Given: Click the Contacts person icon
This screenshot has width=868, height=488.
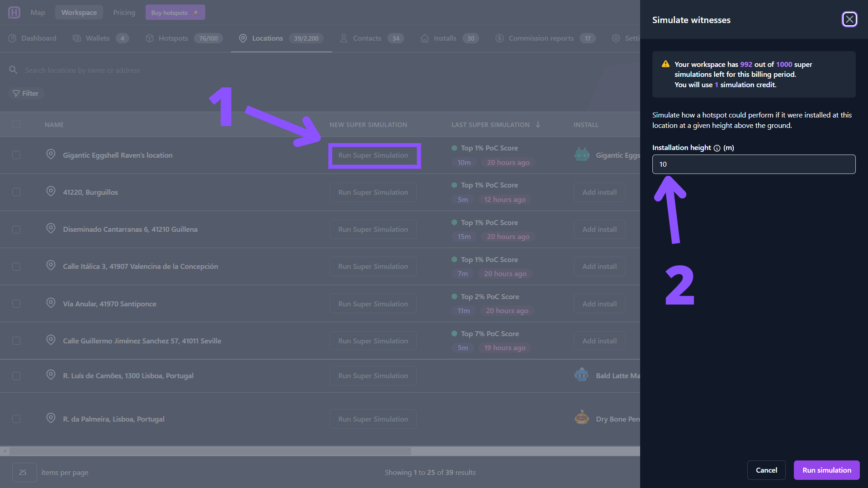Looking at the screenshot, I should click(344, 38).
